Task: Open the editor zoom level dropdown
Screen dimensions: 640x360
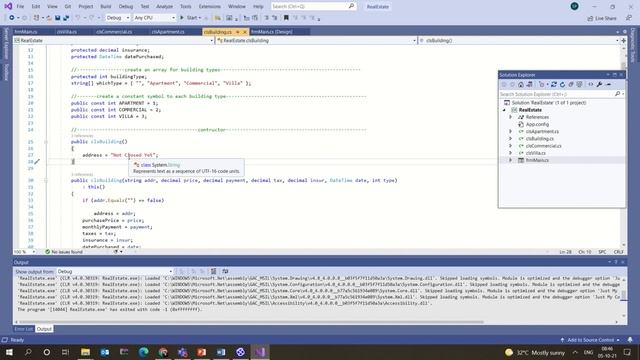Action: coord(24,252)
